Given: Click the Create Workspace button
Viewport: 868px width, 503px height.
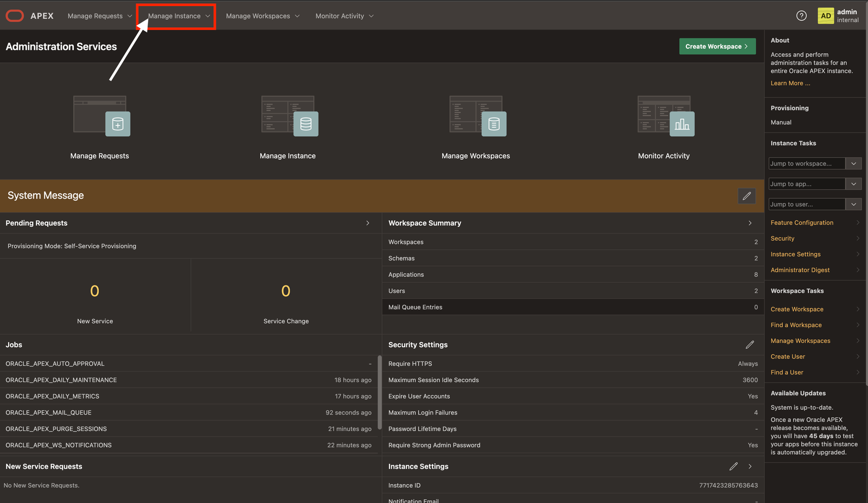Looking at the screenshot, I should click(x=717, y=47).
